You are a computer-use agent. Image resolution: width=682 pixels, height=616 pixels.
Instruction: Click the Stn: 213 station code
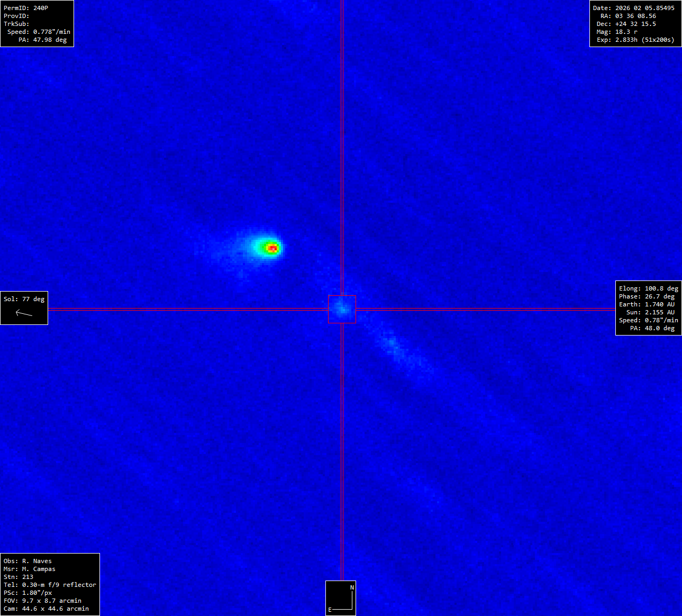point(19,577)
